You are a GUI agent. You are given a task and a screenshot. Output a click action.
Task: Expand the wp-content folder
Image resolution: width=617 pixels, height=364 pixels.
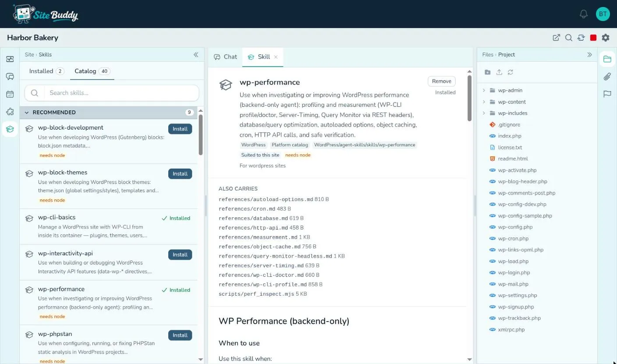click(x=484, y=102)
